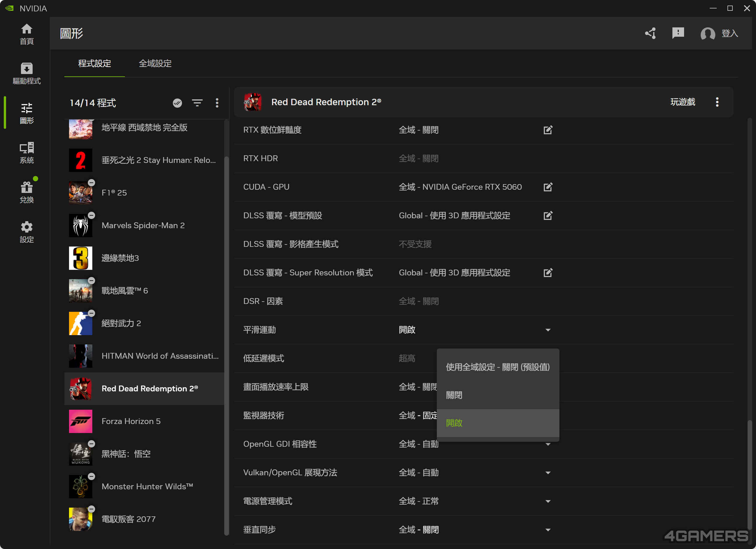Click the feedback notification icon
This screenshot has width=756, height=549.
pyautogui.click(x=678, y=33)
